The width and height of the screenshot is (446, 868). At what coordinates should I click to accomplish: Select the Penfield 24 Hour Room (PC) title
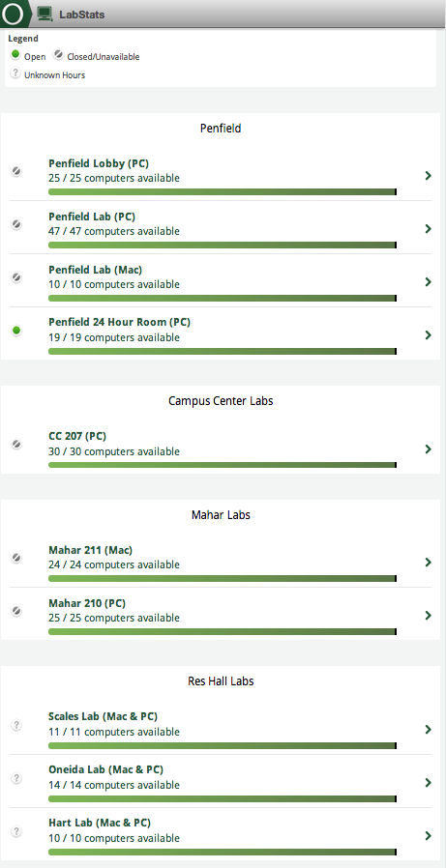pyautogui.click(x=119, y=322)
